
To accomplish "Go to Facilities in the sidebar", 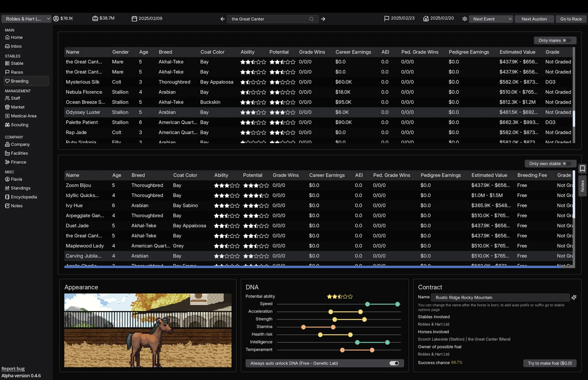I will tap(19, 153).
